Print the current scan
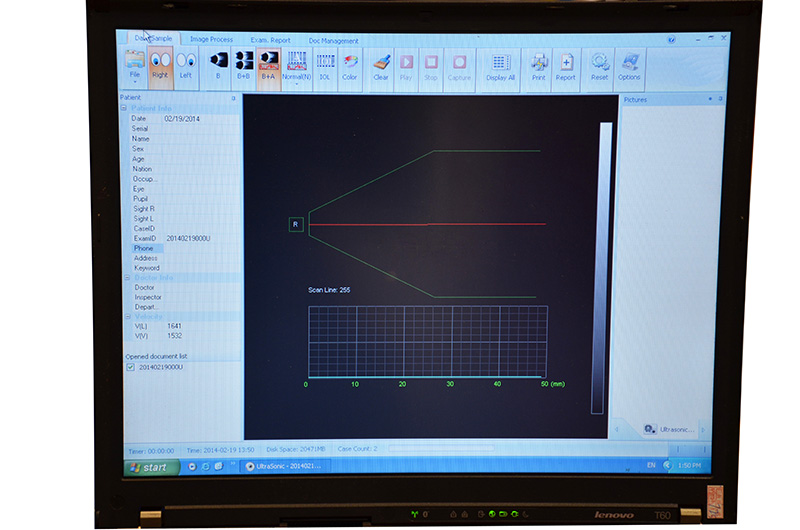 539,66
